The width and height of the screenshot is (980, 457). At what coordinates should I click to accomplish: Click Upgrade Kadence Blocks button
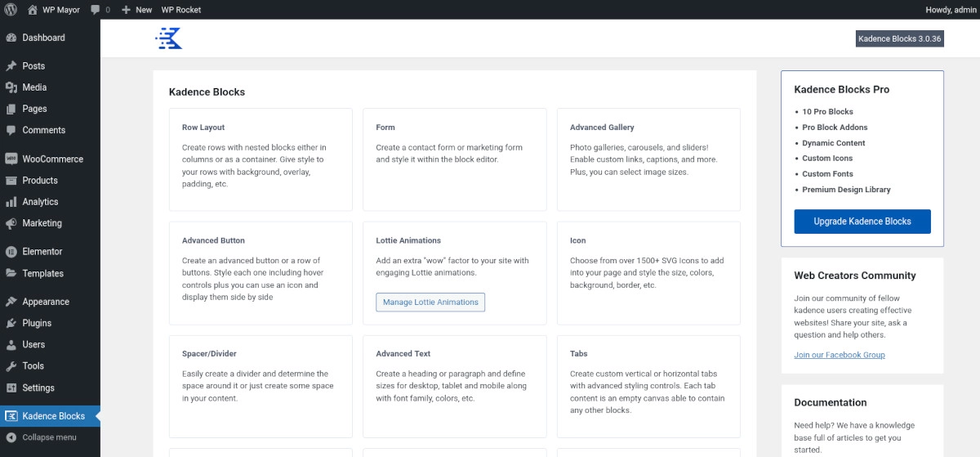862,222
